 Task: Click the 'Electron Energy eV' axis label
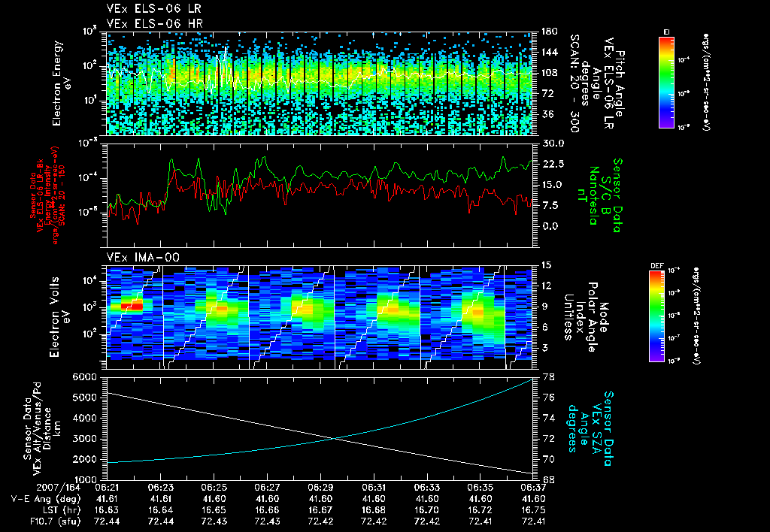tap(62, 83)
